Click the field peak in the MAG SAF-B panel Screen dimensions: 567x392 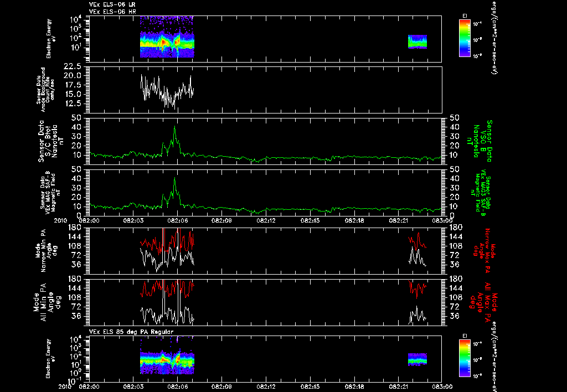click(174, 179)
